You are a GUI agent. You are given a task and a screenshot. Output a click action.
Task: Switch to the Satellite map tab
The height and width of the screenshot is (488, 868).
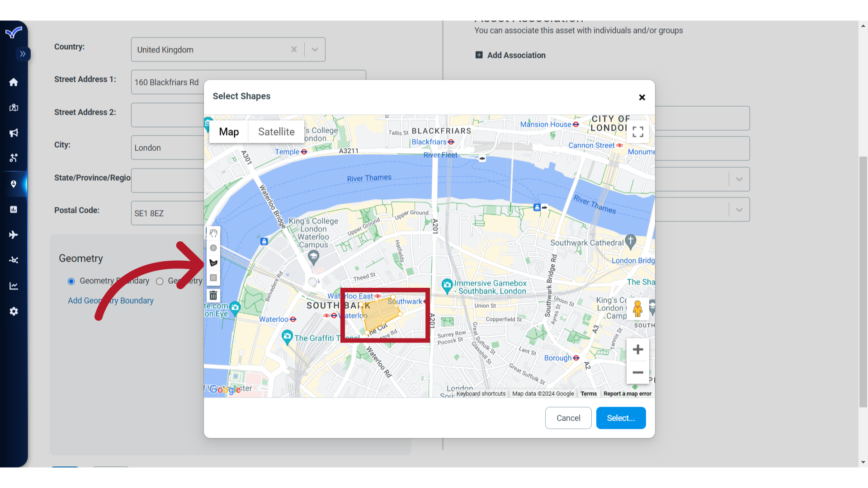click(x=276, y=131)
